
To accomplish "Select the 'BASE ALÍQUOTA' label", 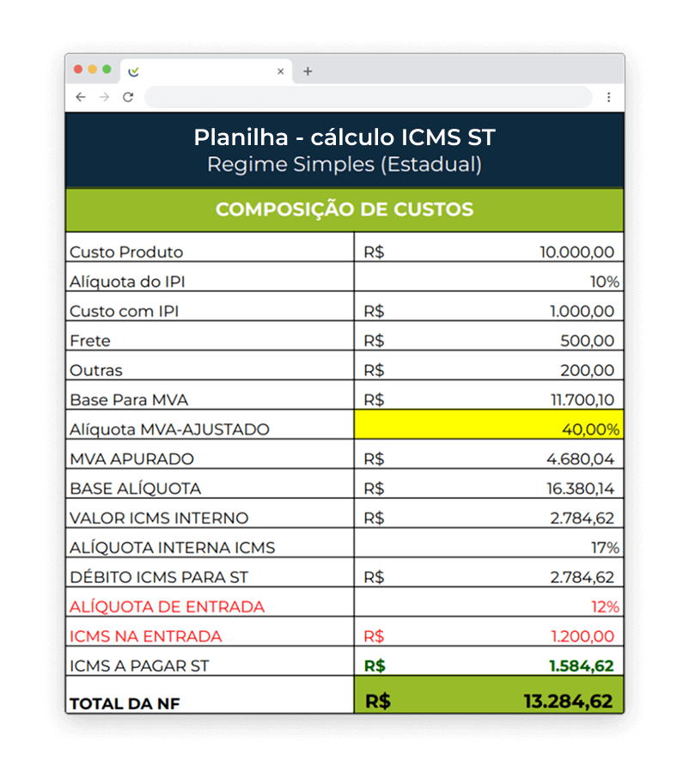I will [136, 488].
